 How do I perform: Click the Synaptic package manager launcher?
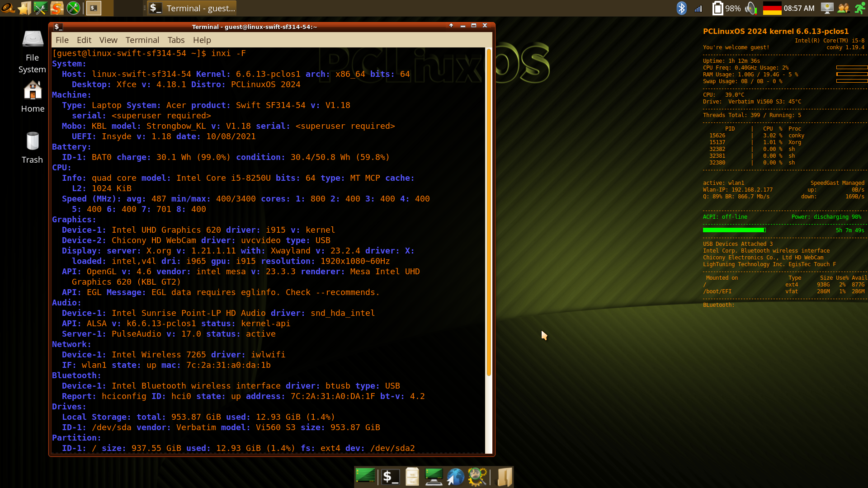point(57,8)
